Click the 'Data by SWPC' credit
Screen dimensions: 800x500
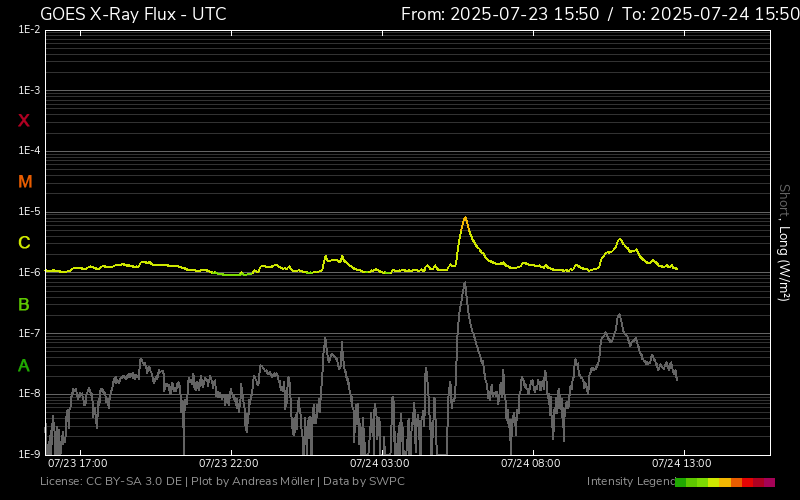(x=364, y=482)
